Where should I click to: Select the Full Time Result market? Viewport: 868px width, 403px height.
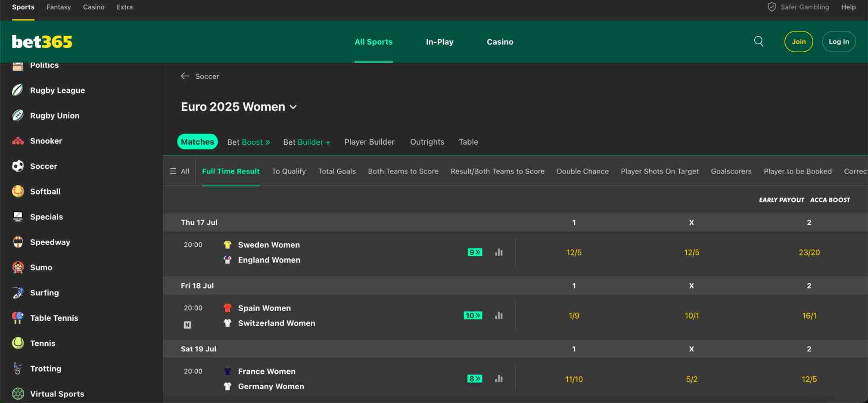point(231,171)
